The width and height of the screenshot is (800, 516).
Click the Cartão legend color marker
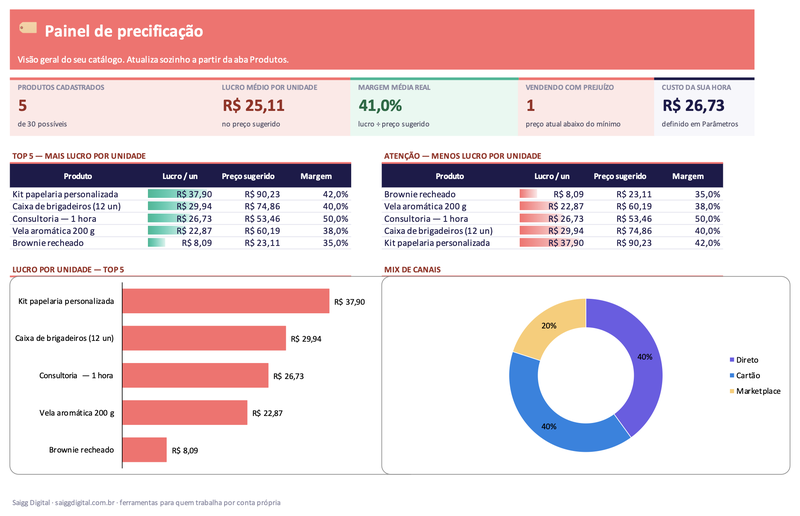[732, 376]
